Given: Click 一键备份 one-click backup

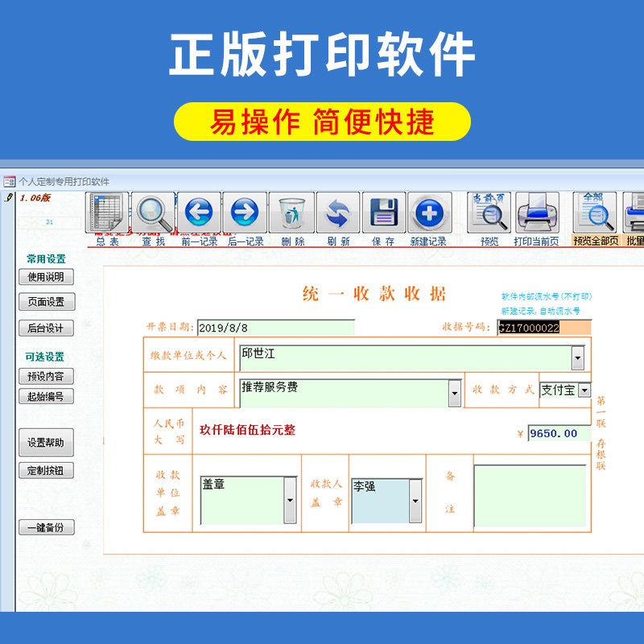Looking at the screenshot, I should point(47,527).
